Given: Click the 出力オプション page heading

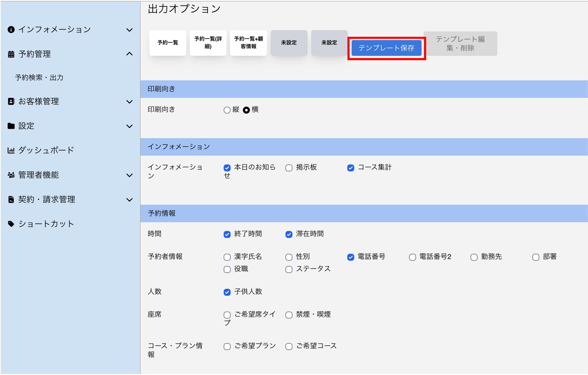Looking at the screenshot, I should (x=184, y=9).
